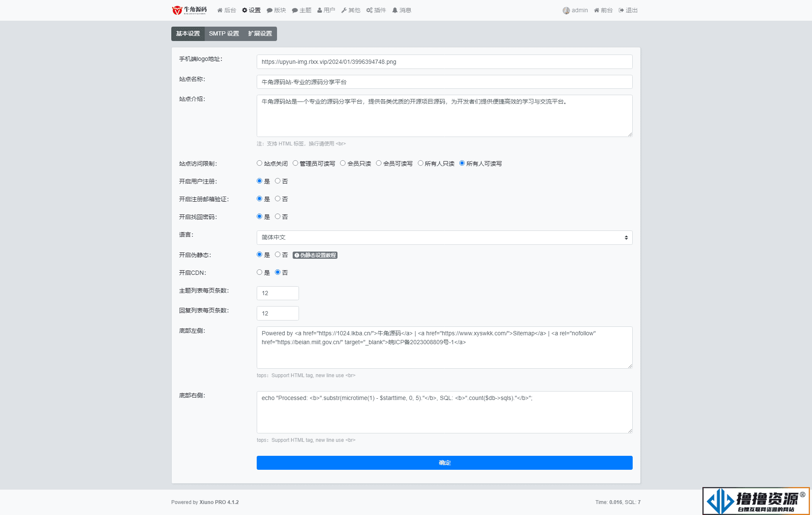The height and width of the screenshot is (515, 812).
Task: Set 开启找回密码 to 是
Action: [x=259, y=216]
